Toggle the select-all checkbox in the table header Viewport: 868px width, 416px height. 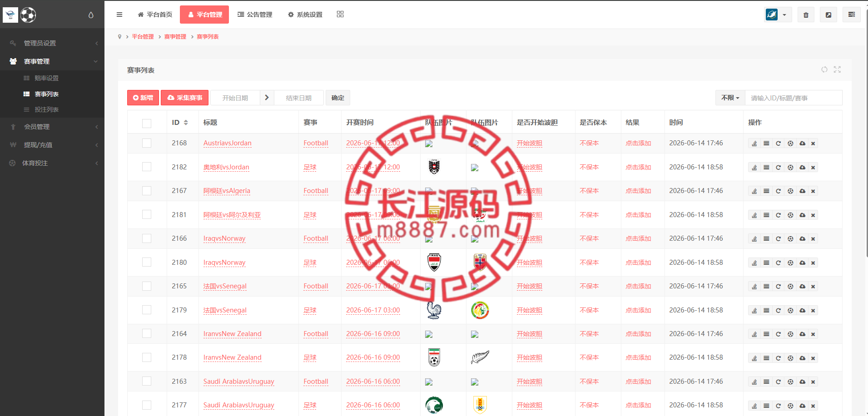pyautogui.click(x=147, y=123)
